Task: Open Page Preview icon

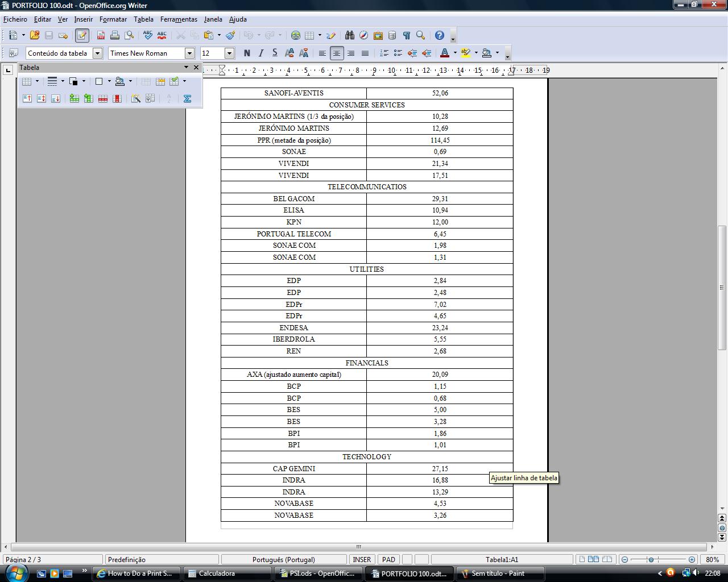Action: click(x=129, y=35)
